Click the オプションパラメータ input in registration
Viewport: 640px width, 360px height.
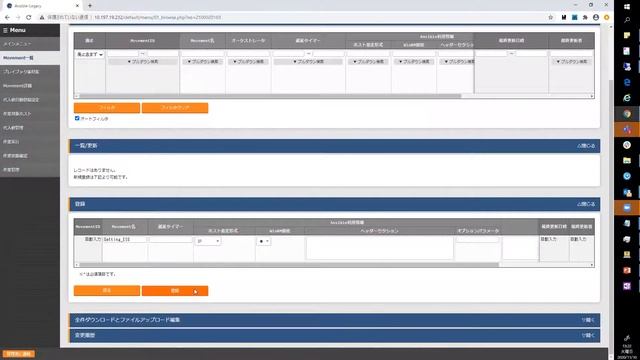pyautogui.click(x=478, y=240)
